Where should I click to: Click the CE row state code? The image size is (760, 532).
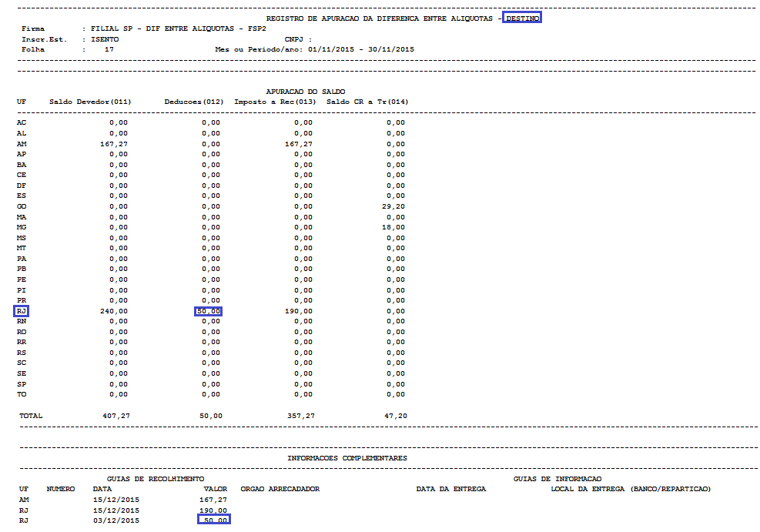pyautogui.click(x=22, y=176)
